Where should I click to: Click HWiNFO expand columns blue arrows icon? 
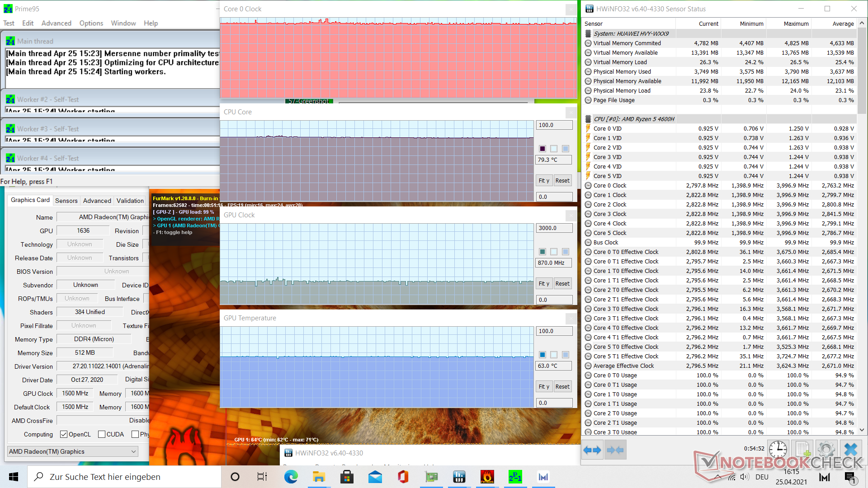592,450
